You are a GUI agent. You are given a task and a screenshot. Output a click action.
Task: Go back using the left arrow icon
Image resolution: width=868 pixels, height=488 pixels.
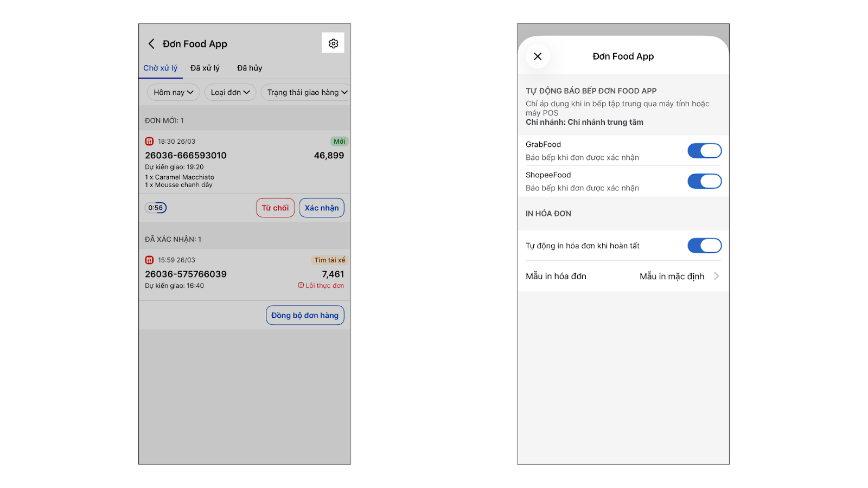point(151,44)
